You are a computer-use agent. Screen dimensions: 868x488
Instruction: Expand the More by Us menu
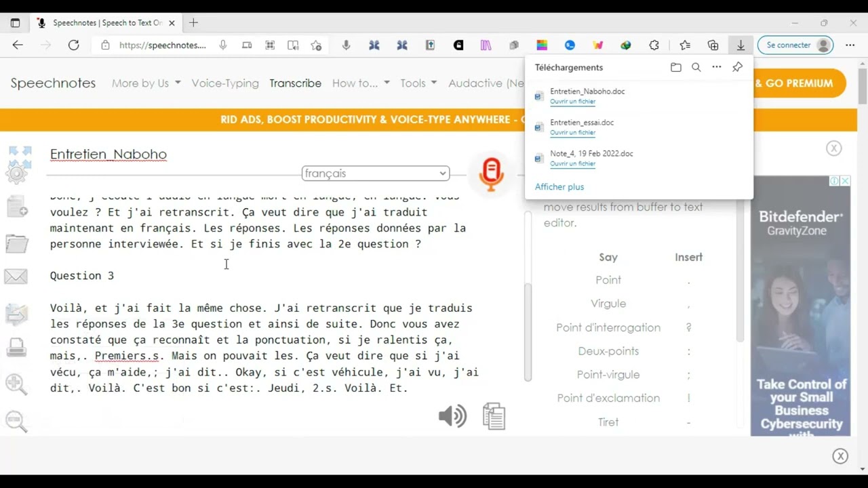click(146, 83)
